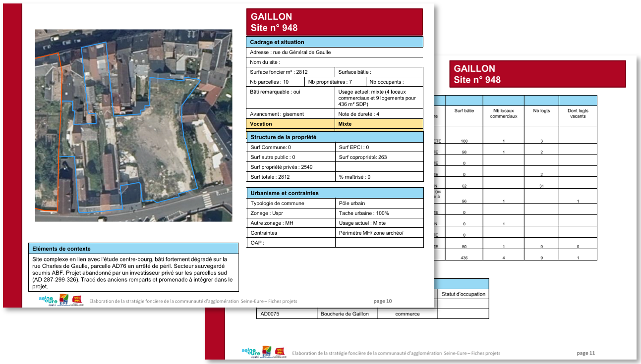641x364 pixels.
Task: Click the 'page 10' footer number
Action: pos(382,301)
